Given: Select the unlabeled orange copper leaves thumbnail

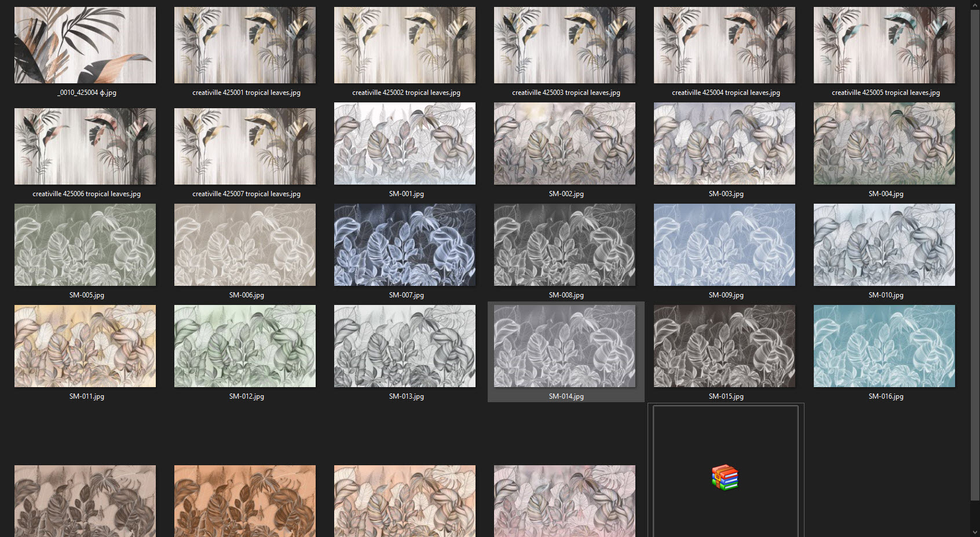Looking at the screenshot, I should (x=245, y=501).
